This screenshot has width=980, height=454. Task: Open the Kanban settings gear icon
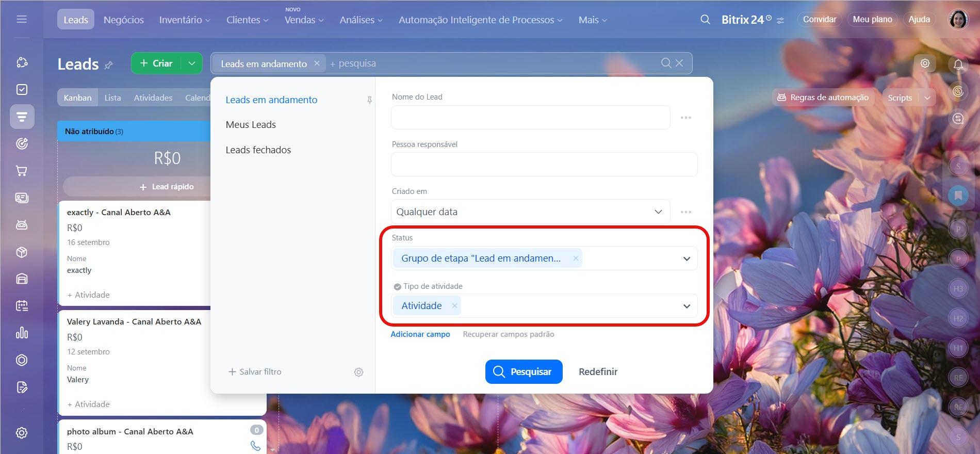(925, 63)
